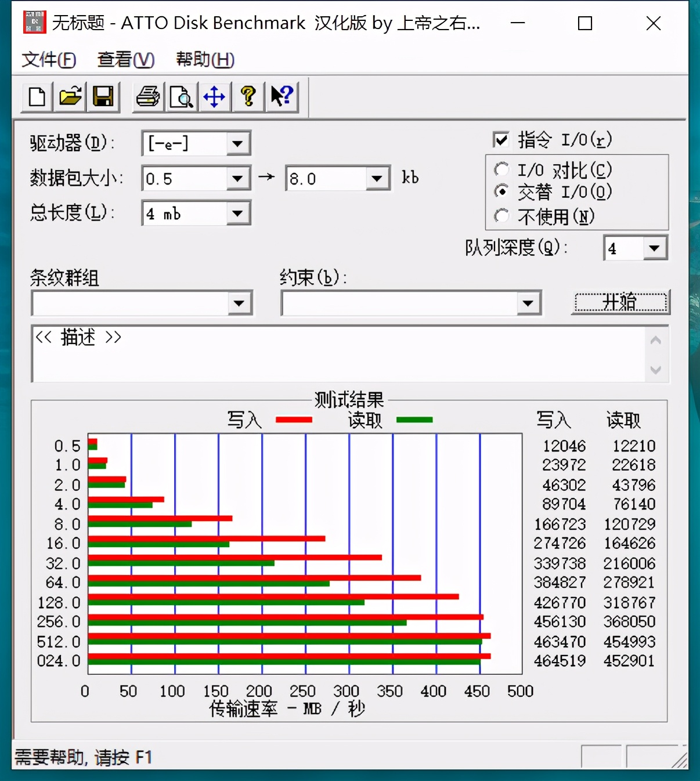Screen dimensions: 700x781
Task: Select the 交替 I/O radio button
Action: (501, 191)
